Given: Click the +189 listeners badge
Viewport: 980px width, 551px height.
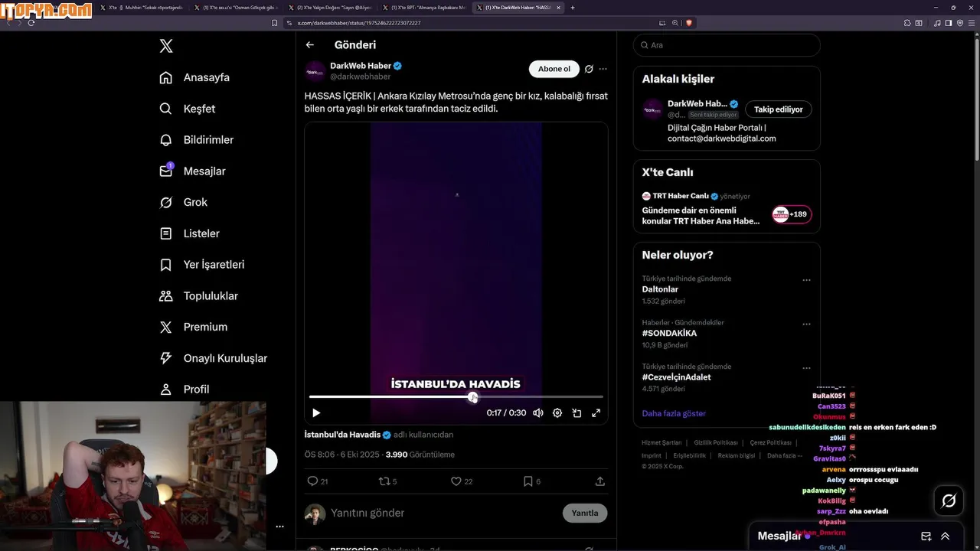Looking at the screenshot, I should [792, 214].
